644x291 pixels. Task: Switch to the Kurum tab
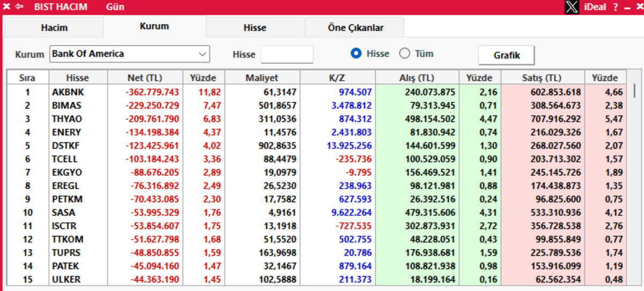coord(155,26)
